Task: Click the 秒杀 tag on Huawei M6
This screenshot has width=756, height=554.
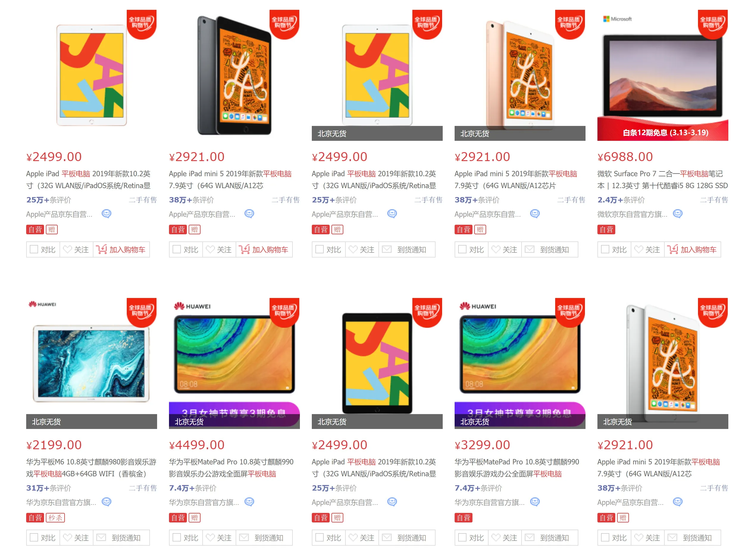Action: coord(55,517)
